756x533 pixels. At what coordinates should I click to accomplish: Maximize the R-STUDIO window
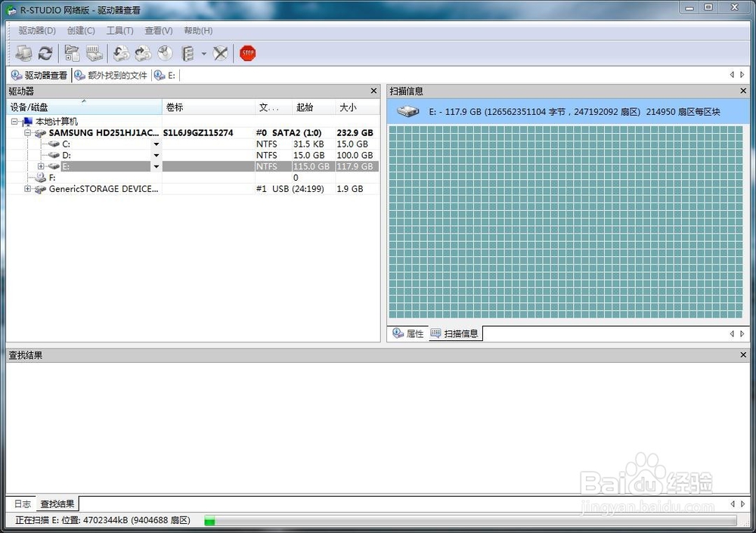[x=708, y=8]
